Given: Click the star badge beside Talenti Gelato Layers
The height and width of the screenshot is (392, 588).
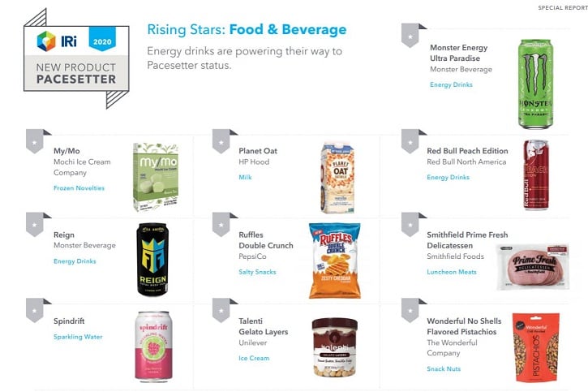Looking at the screenshot, I should point(221,311).
